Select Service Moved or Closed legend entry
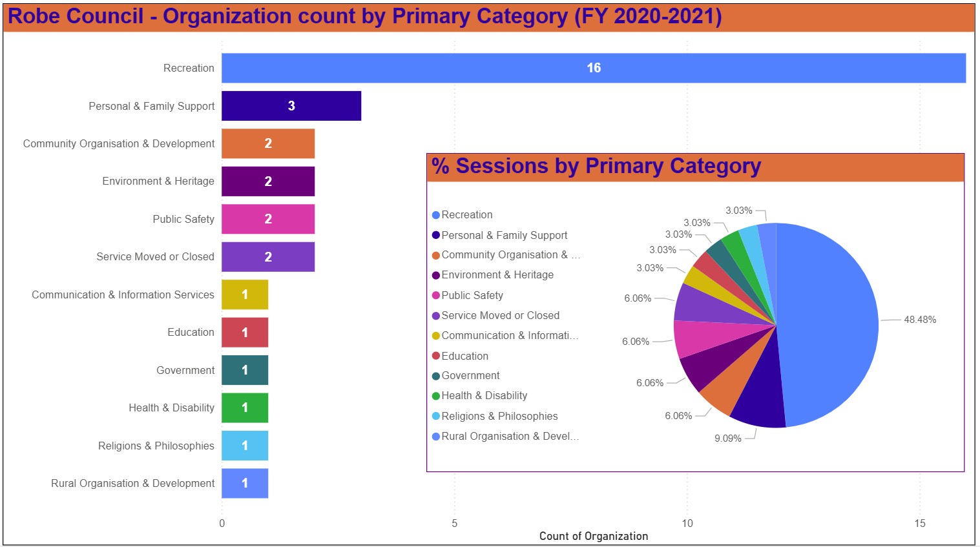980x547 pixels. point(500,315)
